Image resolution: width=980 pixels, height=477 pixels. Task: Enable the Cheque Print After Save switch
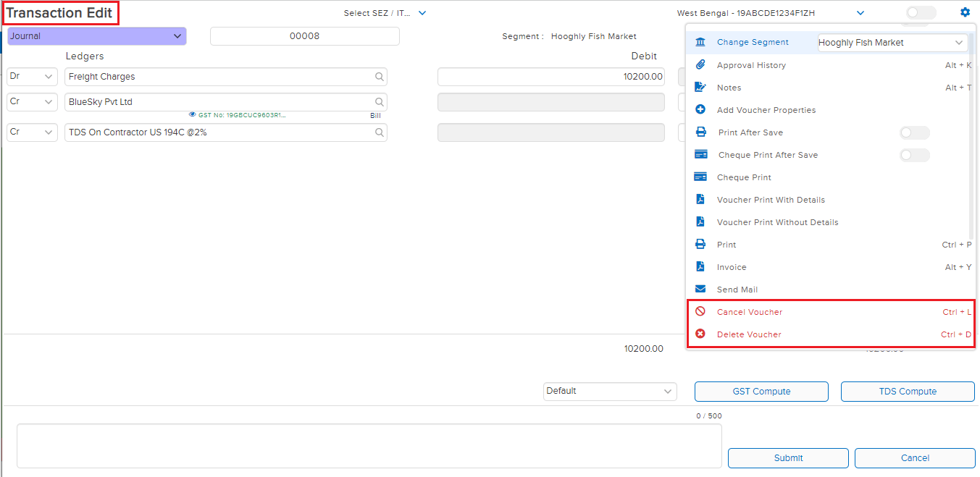[914, 155]
